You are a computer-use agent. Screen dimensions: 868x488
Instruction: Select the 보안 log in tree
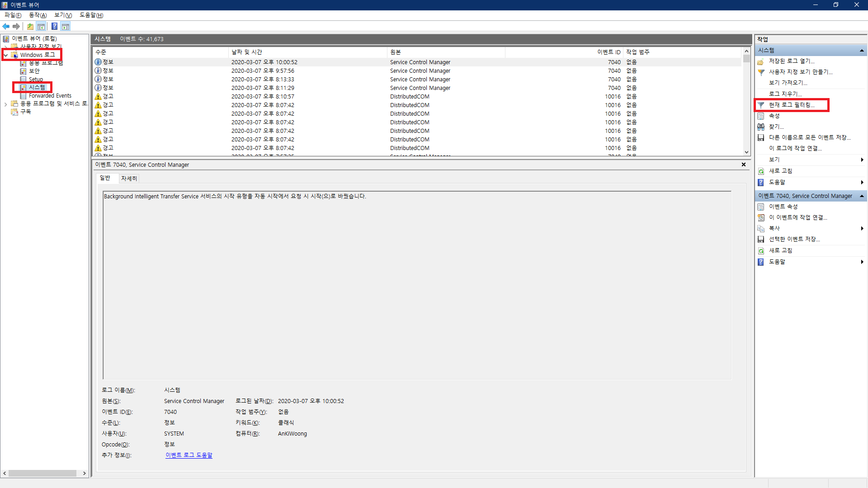(34, 71)
